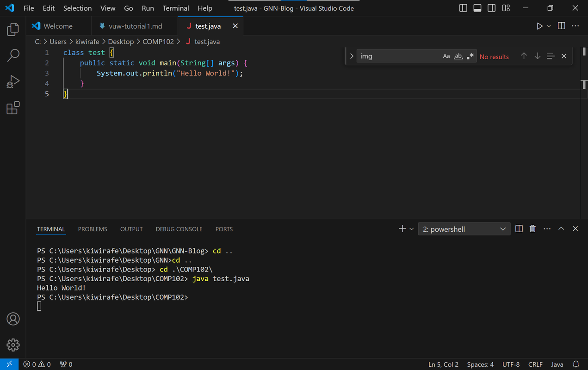The width and height of the screenshot is (588, 370).
Task: Switch to PORTS panel tab
Action: click(x=224, y=229)
